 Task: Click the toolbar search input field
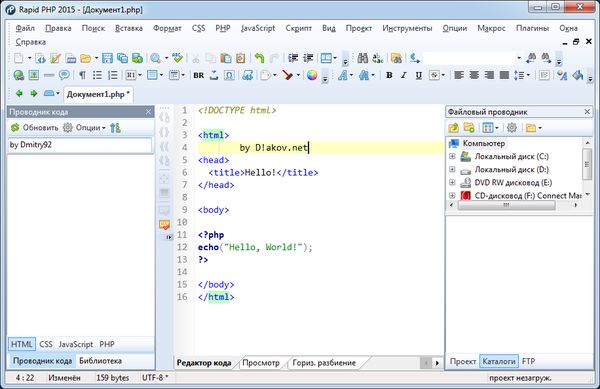[x=469, y=58]
